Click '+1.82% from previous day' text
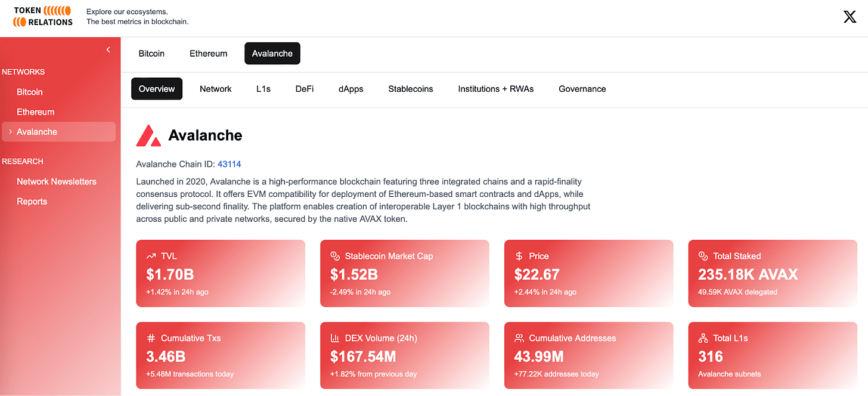 point(374,375)
